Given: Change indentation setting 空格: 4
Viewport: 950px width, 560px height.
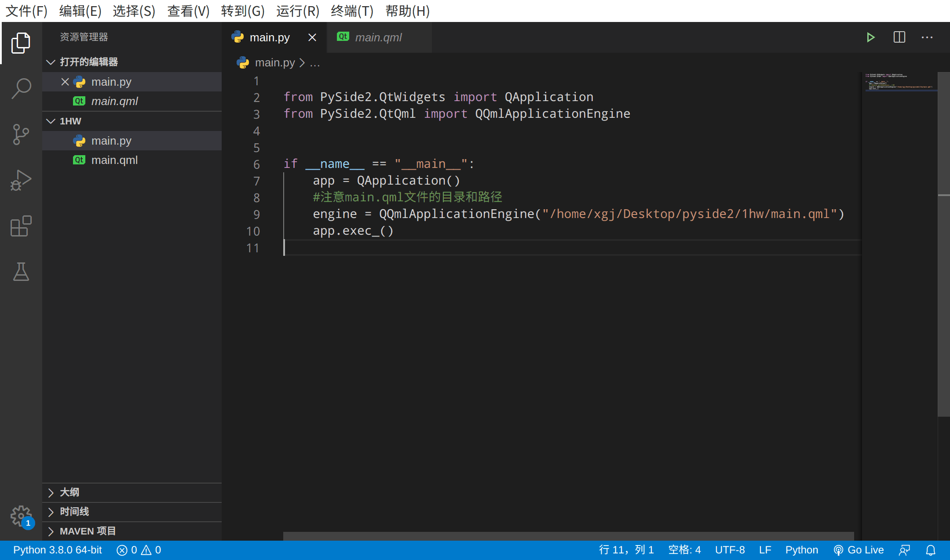Looking at the screenshot, I should [684, 550].
